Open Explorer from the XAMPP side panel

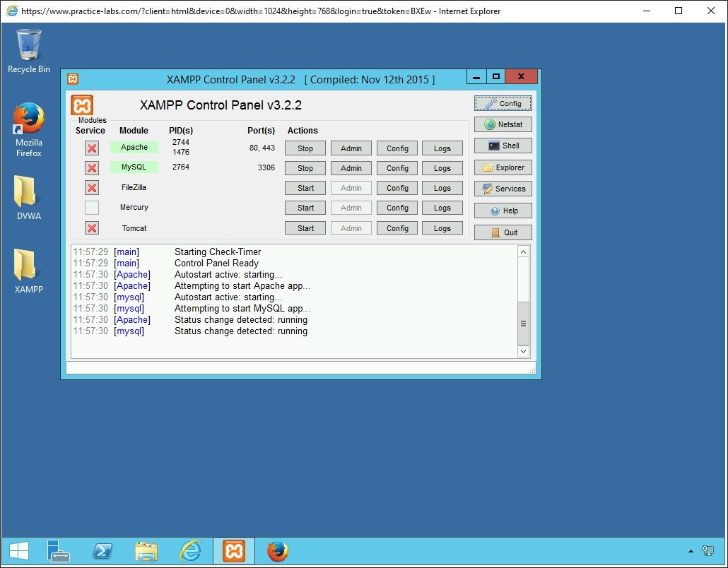503,167
